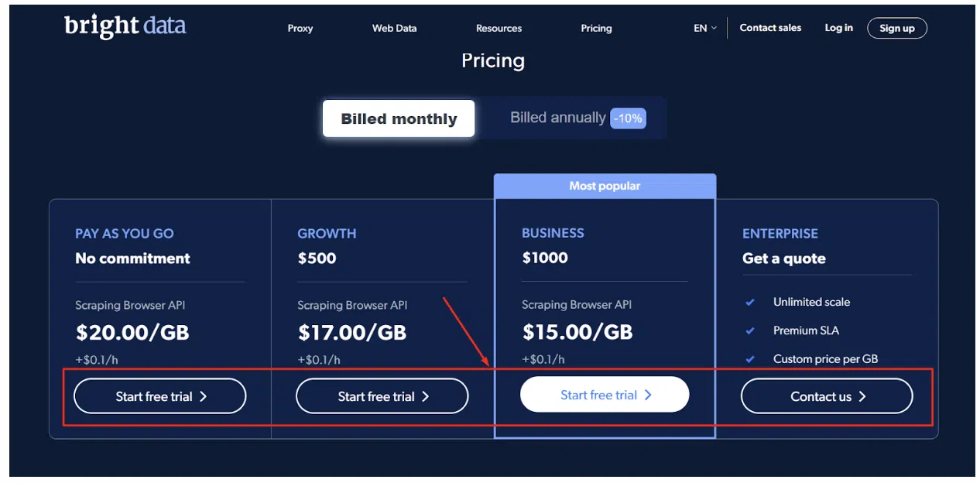The image size is (980, 483).
Task: Click the -10% discount badge
Action: (628, 118)
